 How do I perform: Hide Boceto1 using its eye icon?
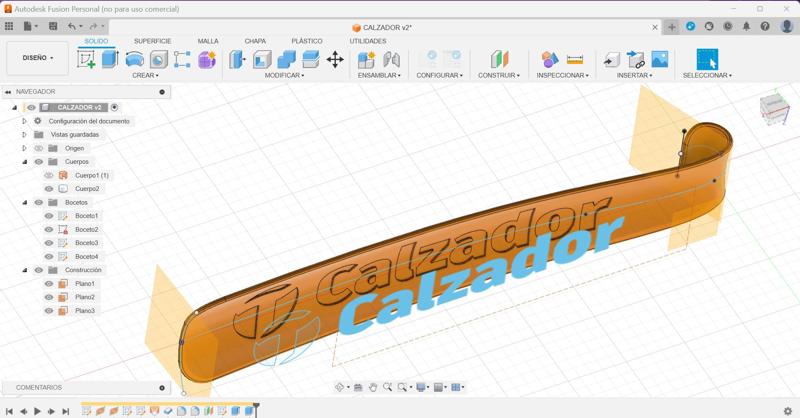click(x=48, y=216)
